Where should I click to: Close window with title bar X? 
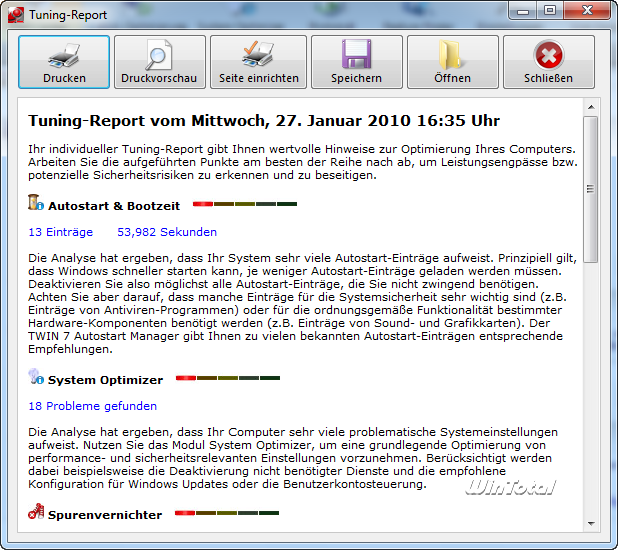pos(587,10)
